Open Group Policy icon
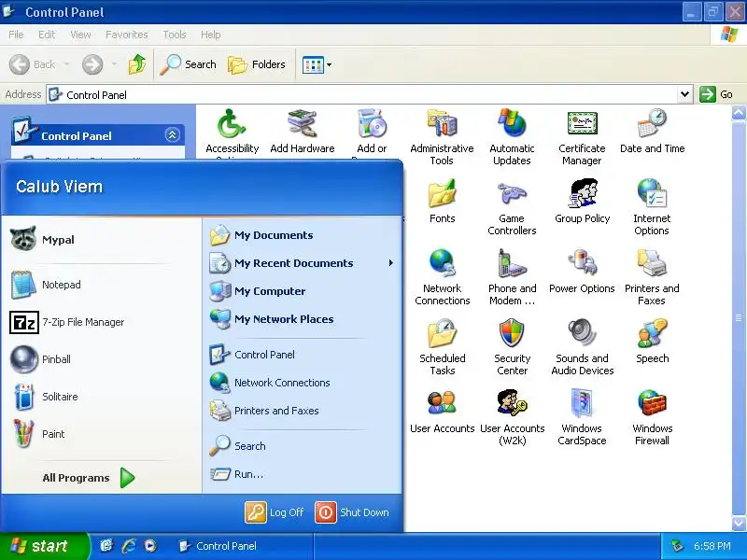747x560 pixels. point(582,202)
